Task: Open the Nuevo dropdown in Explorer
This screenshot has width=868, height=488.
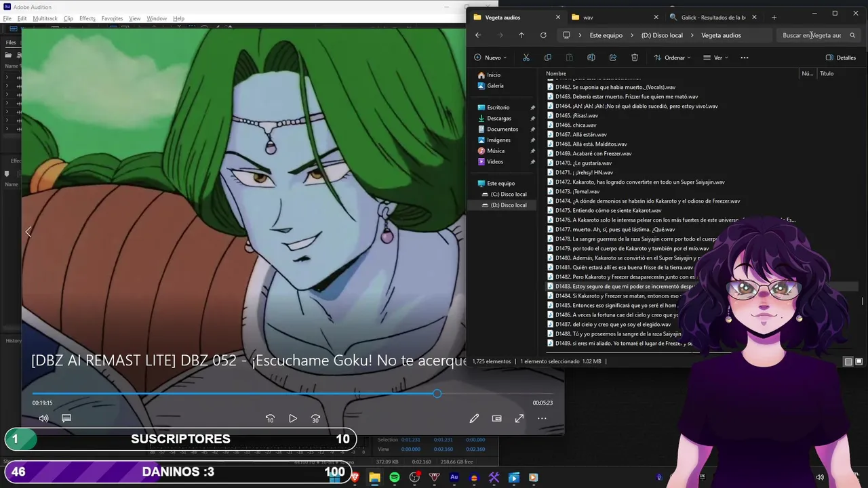Action: point(490,58)
